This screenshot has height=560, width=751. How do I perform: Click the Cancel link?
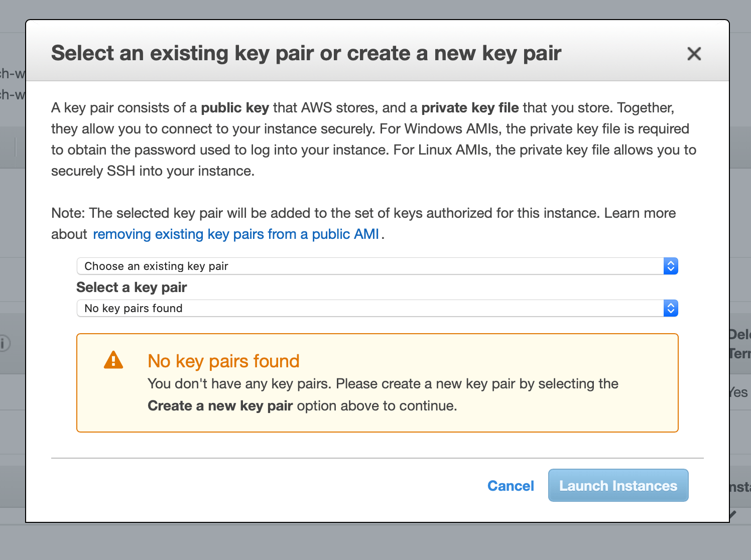tap(510, 485)
